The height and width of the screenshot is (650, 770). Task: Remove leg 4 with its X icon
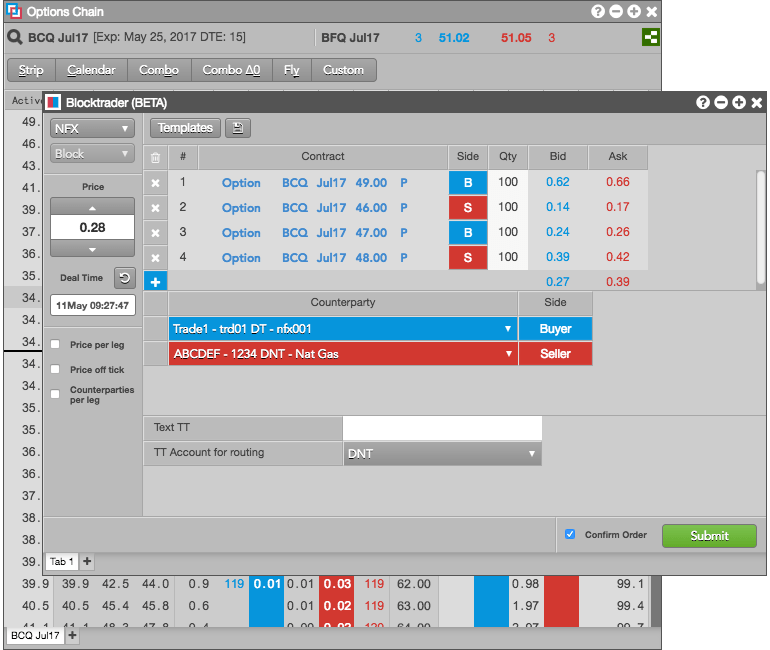(155, 258)
